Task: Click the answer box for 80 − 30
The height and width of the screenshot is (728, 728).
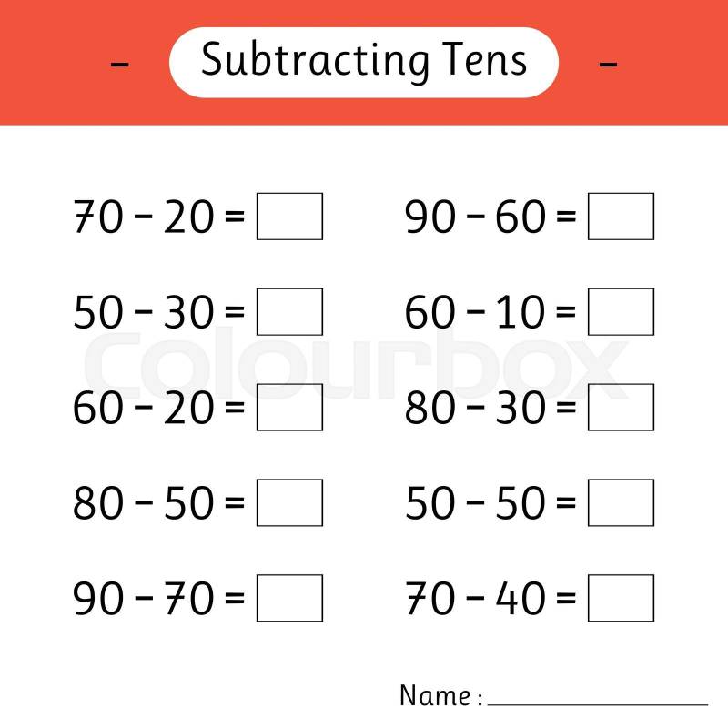Action: pos(621,408)
